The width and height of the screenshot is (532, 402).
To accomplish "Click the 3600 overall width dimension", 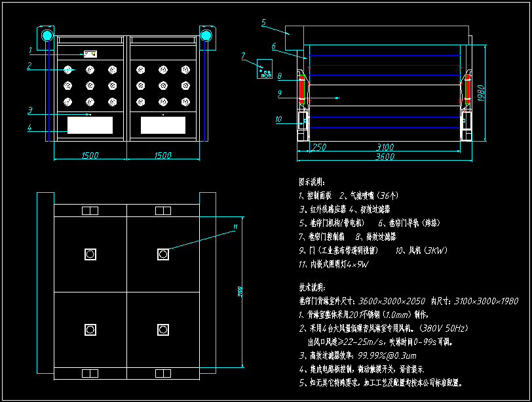I will (385, 157).
